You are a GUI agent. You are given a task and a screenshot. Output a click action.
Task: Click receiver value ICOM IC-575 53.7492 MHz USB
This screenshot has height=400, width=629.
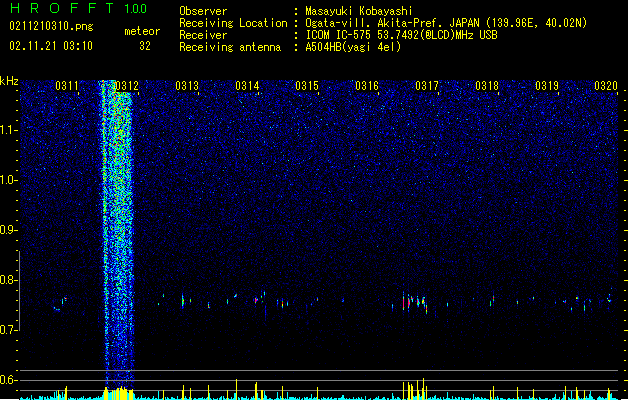tap(401, 35)
